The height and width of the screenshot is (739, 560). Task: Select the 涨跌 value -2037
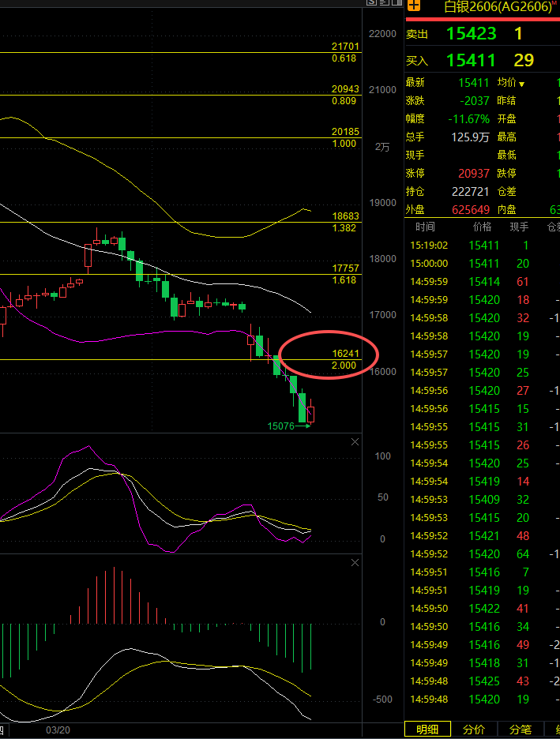pyautogui.click(x=475, y=100)
